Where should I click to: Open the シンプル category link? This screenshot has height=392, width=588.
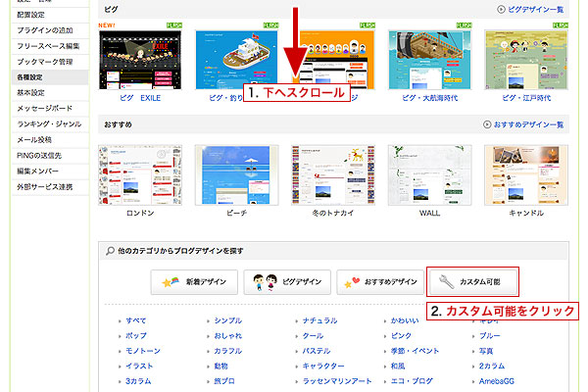pyautogui.click(x=228, y=320)
